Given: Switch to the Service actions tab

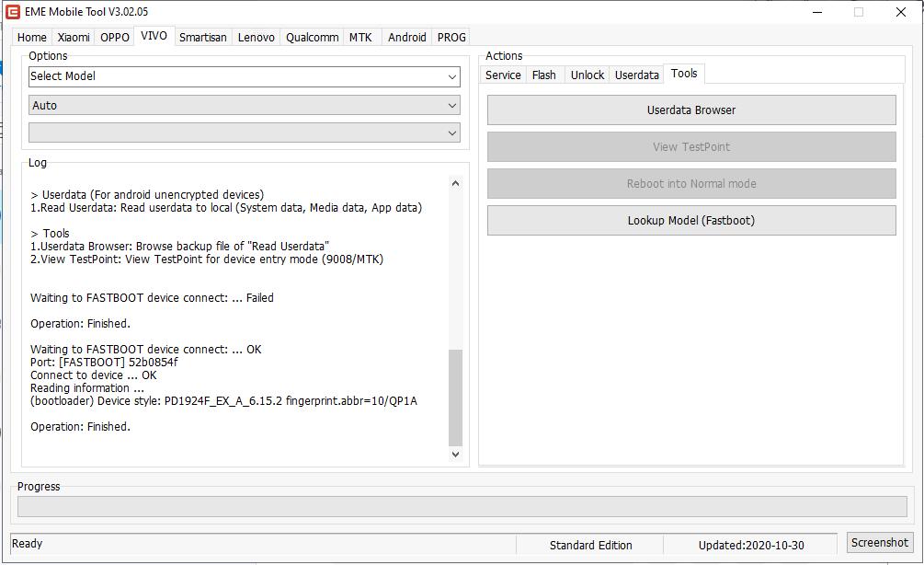Looking at the screenshot, I should point(503,75).
